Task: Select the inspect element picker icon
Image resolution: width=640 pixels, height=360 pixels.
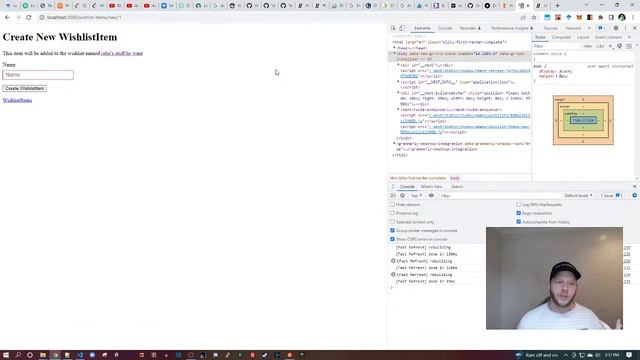Action: [x=393, y=28]
